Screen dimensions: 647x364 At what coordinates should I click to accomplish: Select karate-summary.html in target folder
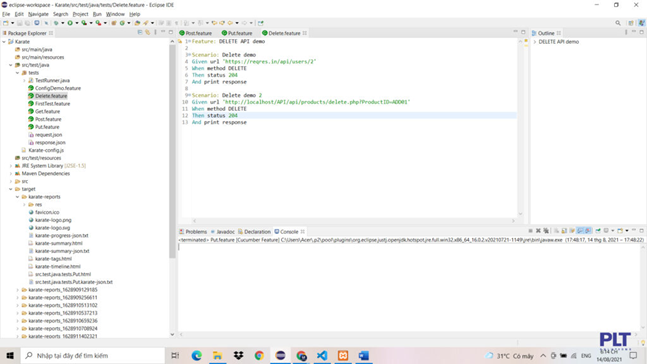59,243
